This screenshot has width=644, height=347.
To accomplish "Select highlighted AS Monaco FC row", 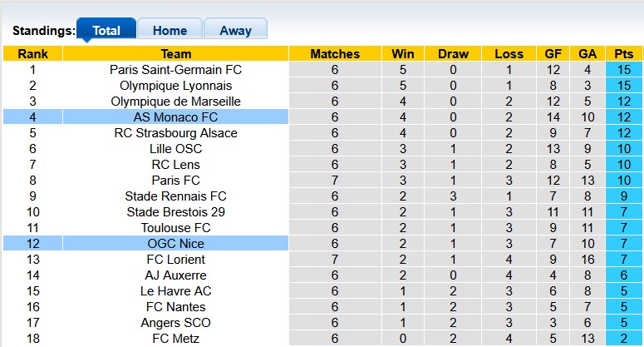I will [x=175, y=117].
